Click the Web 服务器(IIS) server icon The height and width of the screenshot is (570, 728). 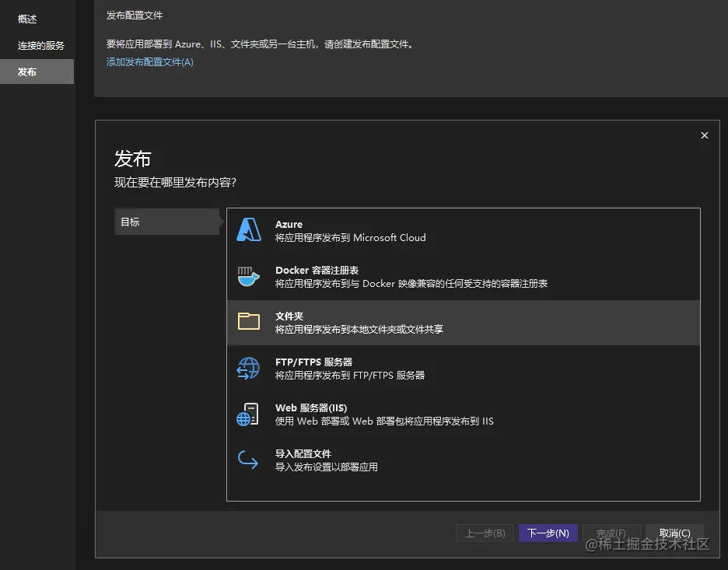click(x=249, y=414)
